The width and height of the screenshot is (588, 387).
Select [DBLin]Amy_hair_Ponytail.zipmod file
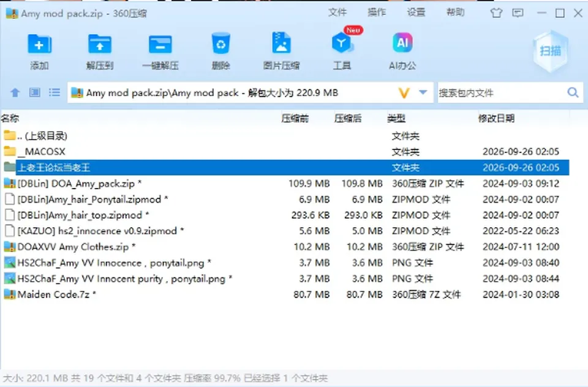[285, 199]
